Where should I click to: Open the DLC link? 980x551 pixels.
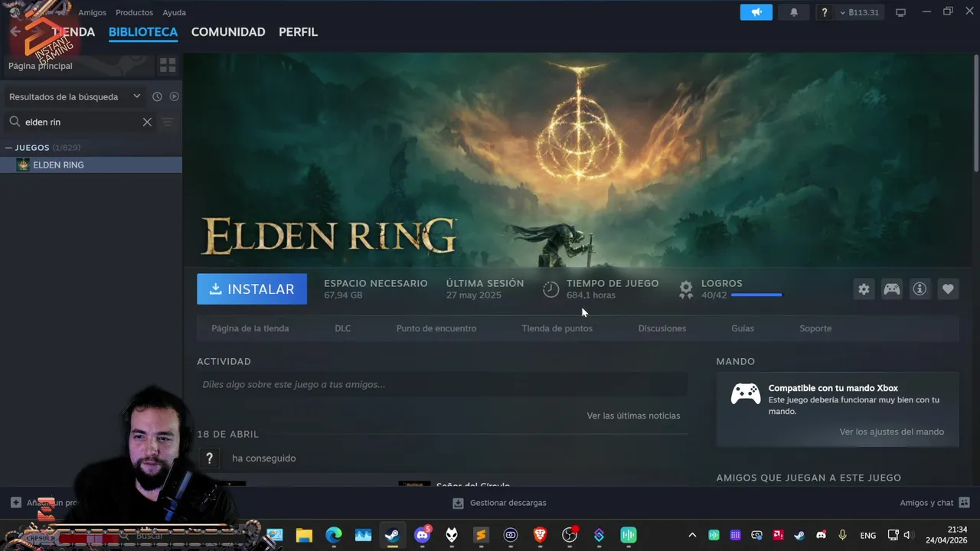343,328
